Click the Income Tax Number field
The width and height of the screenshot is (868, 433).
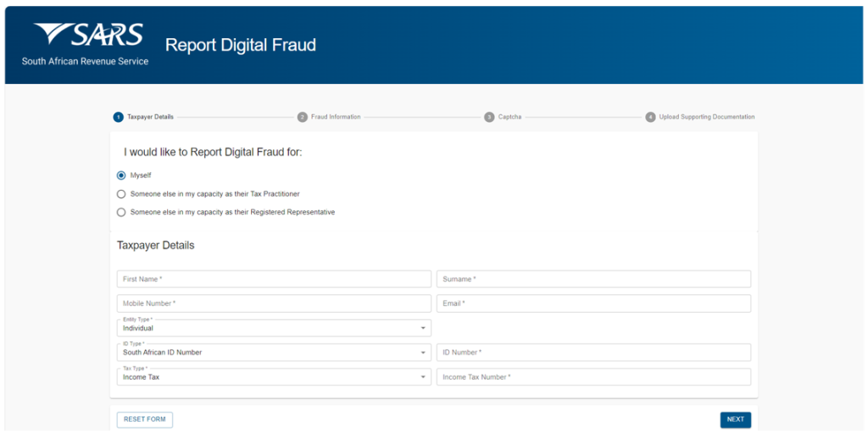pyautogui.click(x=593, y=377)
